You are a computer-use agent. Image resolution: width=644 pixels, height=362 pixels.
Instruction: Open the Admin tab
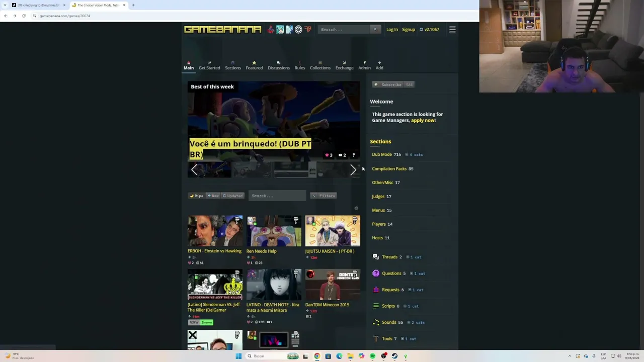[x=364, y=66]
